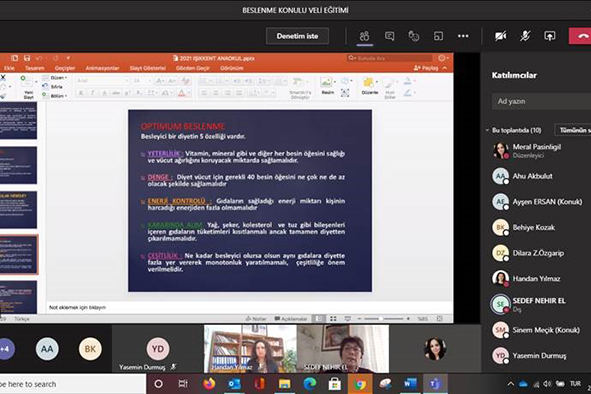Click the PowerPoint search box
This screenshot has width=591, height=394.
tap(389, 58)
